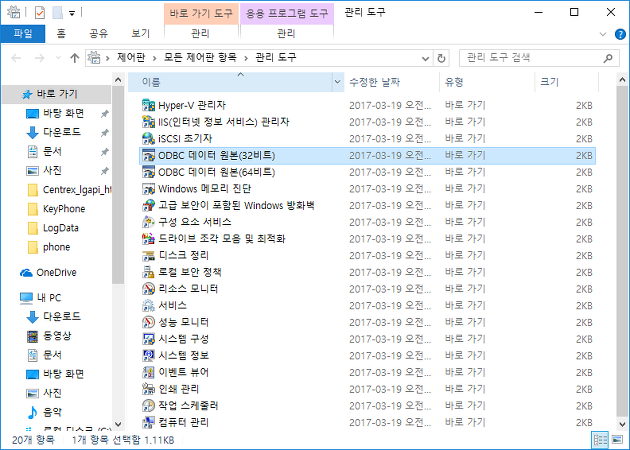Open the Hyper-V 관리자 shortcut icon
Image resolution: width=630 pixels, height=450 pixels.
(148, 105)
